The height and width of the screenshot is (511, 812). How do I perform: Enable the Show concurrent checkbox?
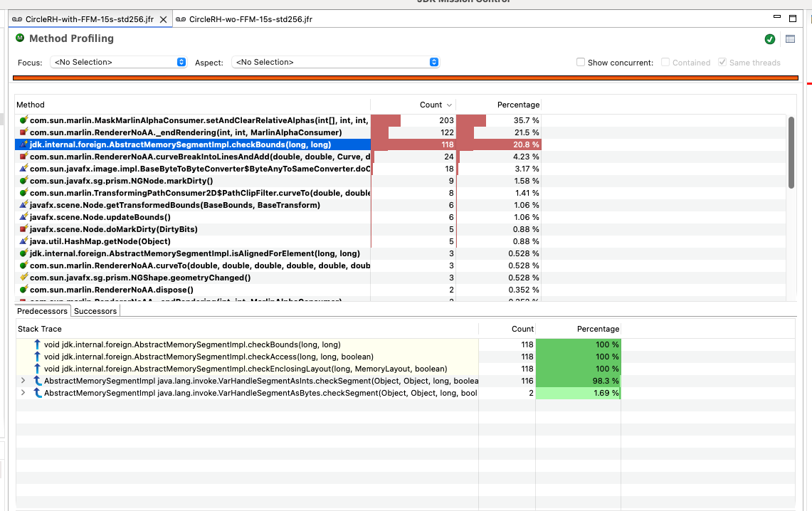581,63
